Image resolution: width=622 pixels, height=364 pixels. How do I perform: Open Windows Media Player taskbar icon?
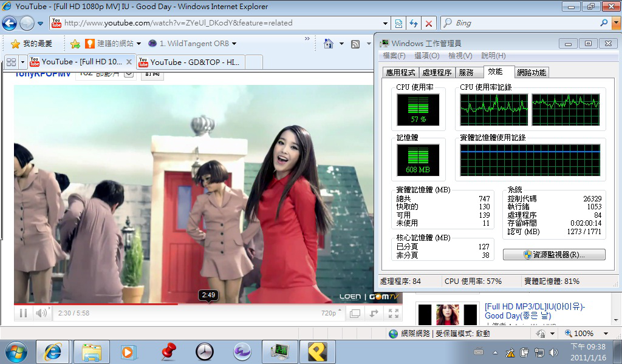click(x=129, y=352)
